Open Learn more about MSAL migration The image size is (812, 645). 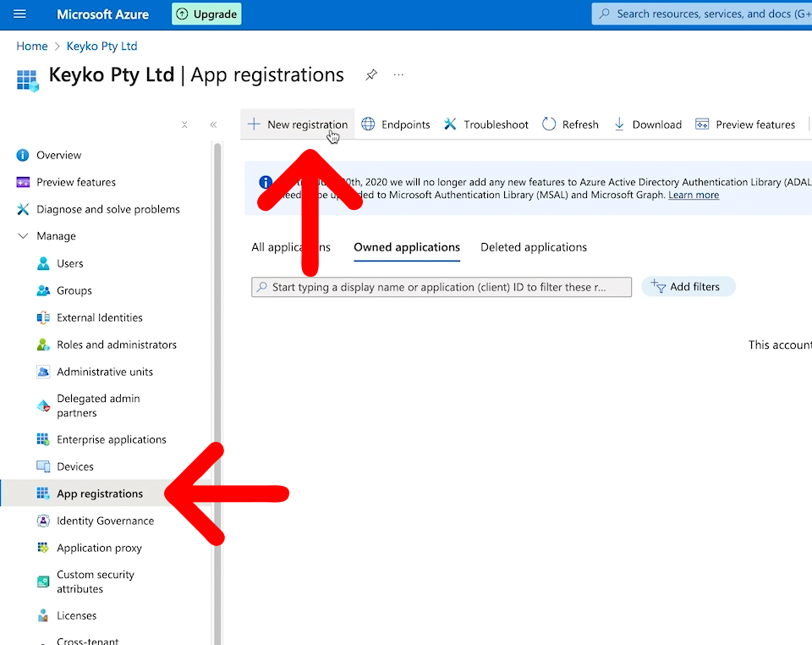694,195
